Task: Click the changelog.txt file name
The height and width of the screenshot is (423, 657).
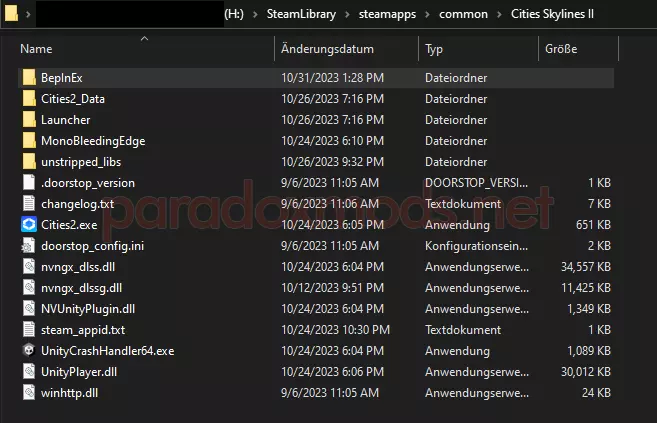Action: 78,204
